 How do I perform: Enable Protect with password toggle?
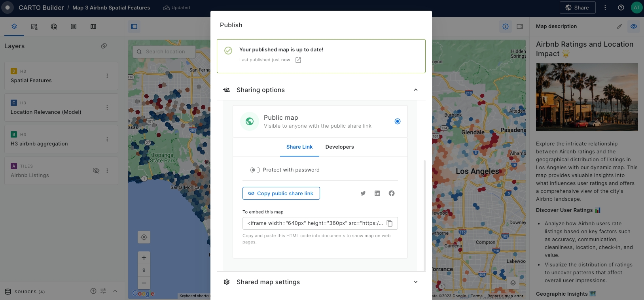(255, 170)
